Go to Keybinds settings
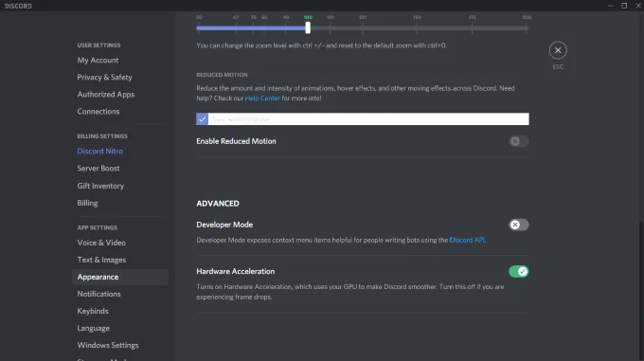The width and height of the screenshot is (644, 361). (93, 311)
